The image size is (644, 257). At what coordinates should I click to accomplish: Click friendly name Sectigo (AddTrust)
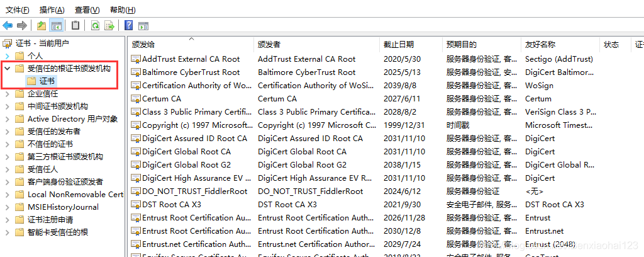[x=559, y=59]
